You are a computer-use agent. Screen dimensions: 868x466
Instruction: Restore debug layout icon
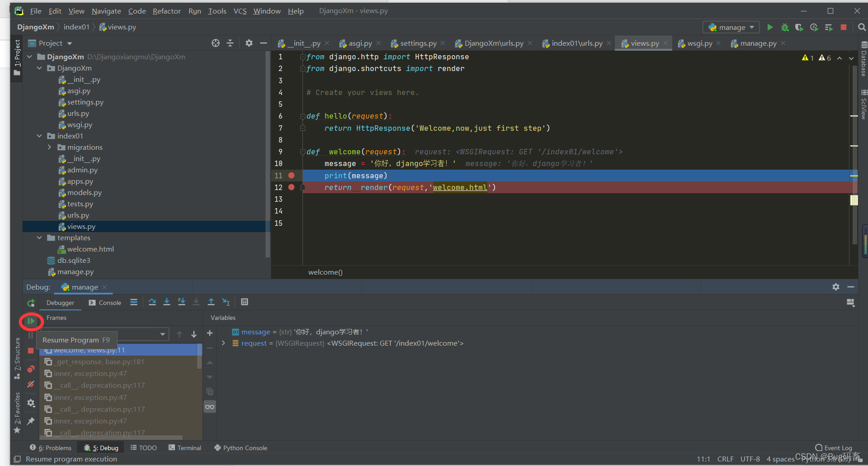tap(850, 302)
